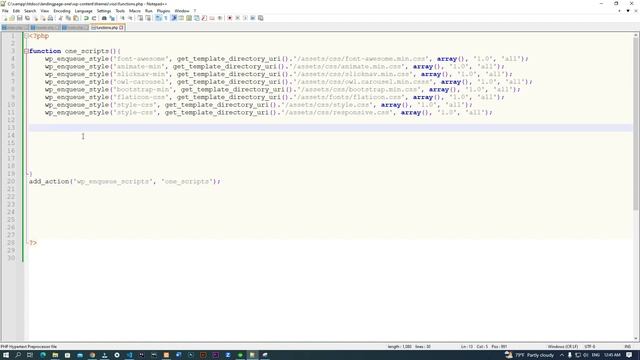Start macro recording with red button
Image resolution: width=640 pixels, height=360 pixels.
click(x=229, y=18)
